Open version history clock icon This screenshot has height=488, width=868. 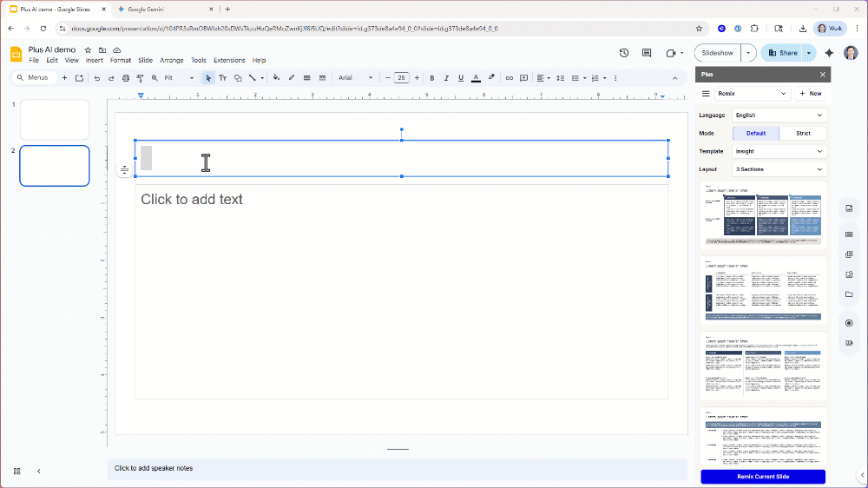(624, 53)
